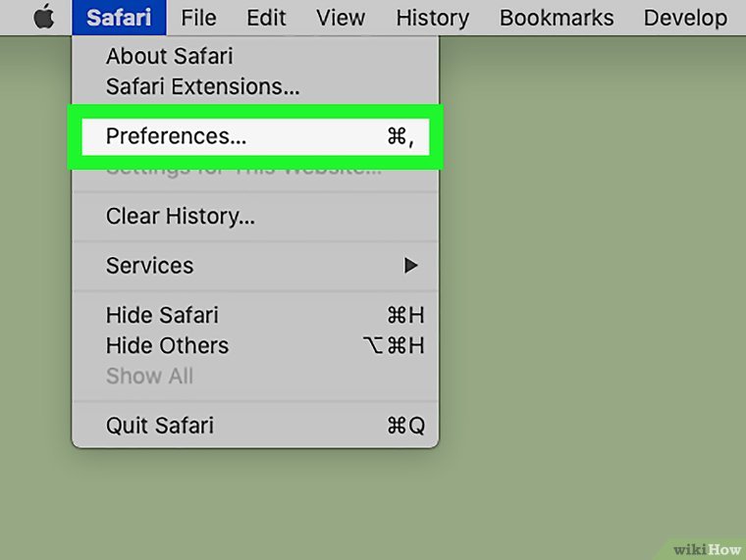
Task: Quit Safari from the menu
Action: [x=159, y=426]
